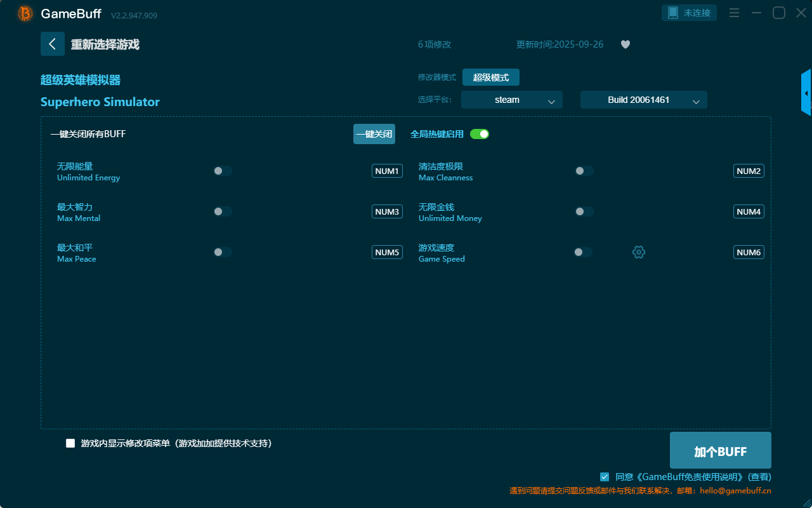Image resolution: width=812 pixels, height=508 pixels.
Task: Open the steam platform dropdown
Action: (511, 100)
